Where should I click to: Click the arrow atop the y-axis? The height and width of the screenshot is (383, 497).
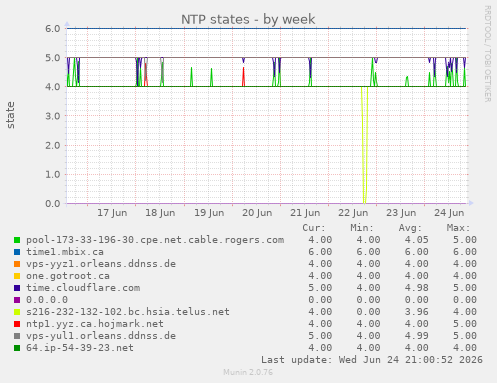(67, 24)
